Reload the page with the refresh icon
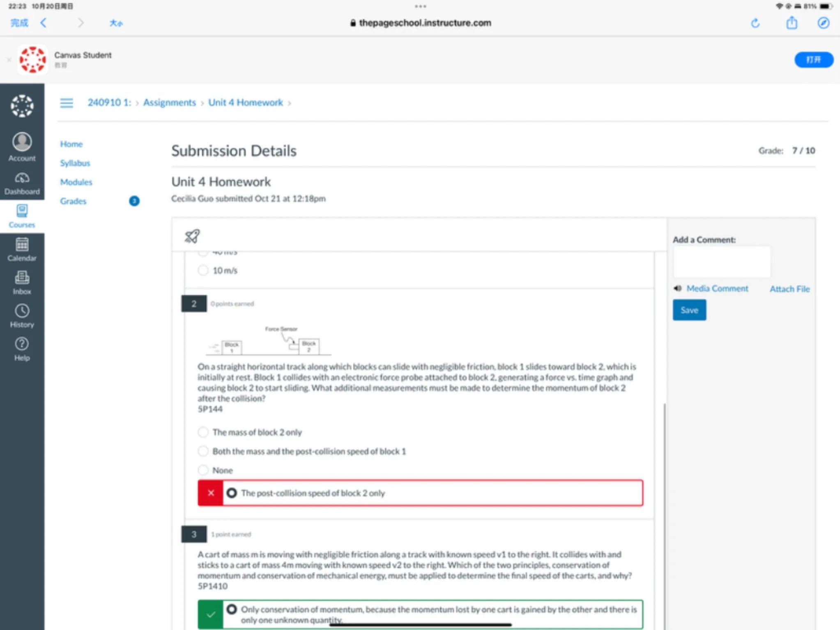This screenshot has height=630, width=840. 755,23
